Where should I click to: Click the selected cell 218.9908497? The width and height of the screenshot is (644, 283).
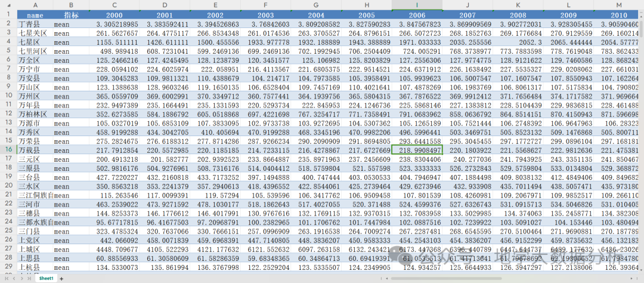[417, 150]
